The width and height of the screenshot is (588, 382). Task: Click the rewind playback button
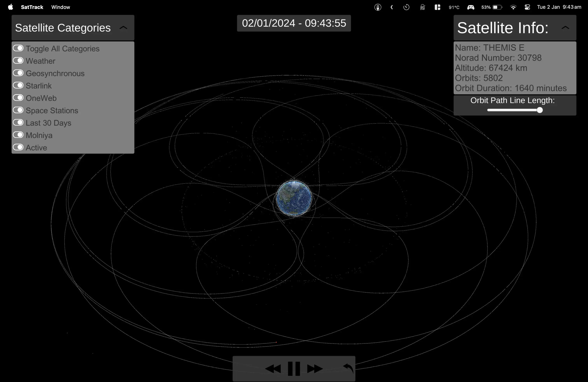(273, 369)
